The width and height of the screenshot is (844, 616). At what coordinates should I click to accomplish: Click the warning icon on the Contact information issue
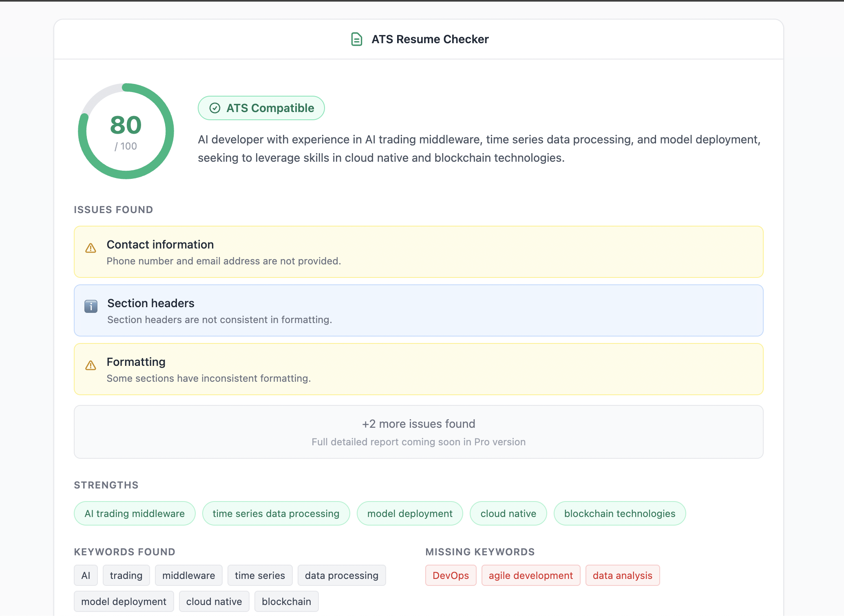point(91,248)
